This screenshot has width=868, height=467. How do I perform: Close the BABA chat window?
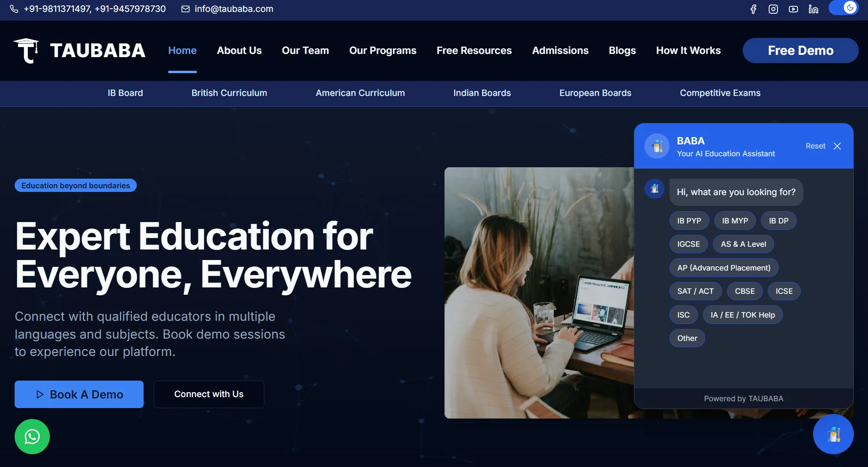point(837,146)
